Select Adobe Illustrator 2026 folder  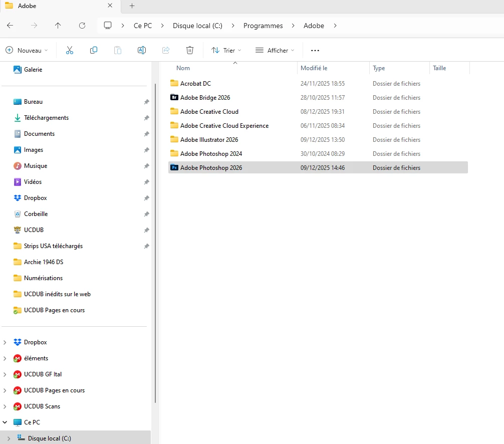tap(209, 139)
